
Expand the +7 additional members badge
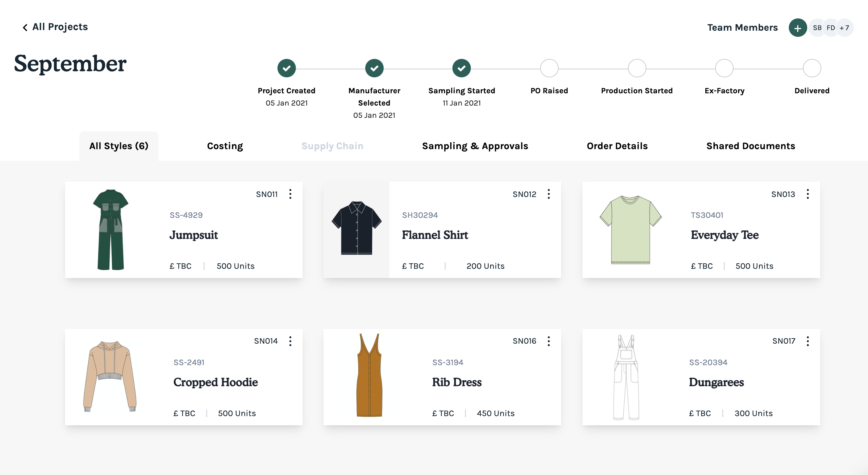coord(845,28)
